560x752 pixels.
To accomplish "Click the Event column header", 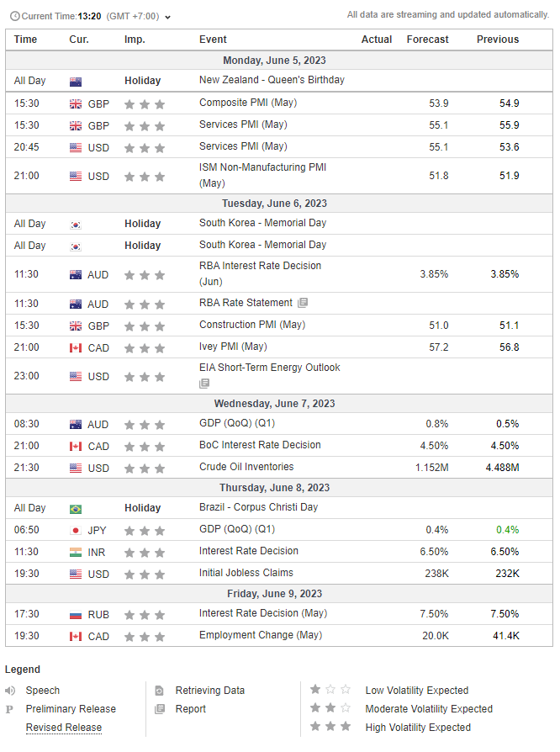I will coord(213,40).
